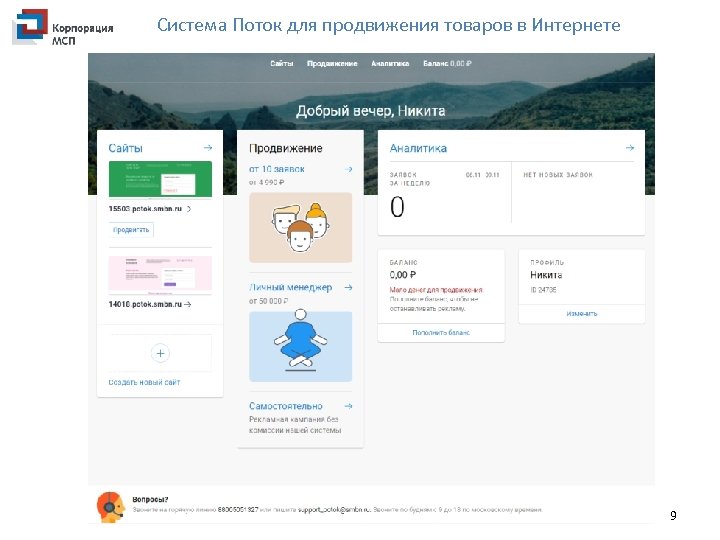The height and width of the screenshot is (540, 720).
Task: Click arrow beside Личный менеджер
Action: point(349,287)
